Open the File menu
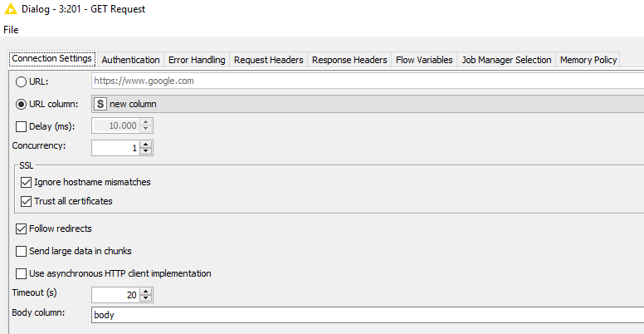The width and height of the screenshot is (644, 334). tap(10, 29)
